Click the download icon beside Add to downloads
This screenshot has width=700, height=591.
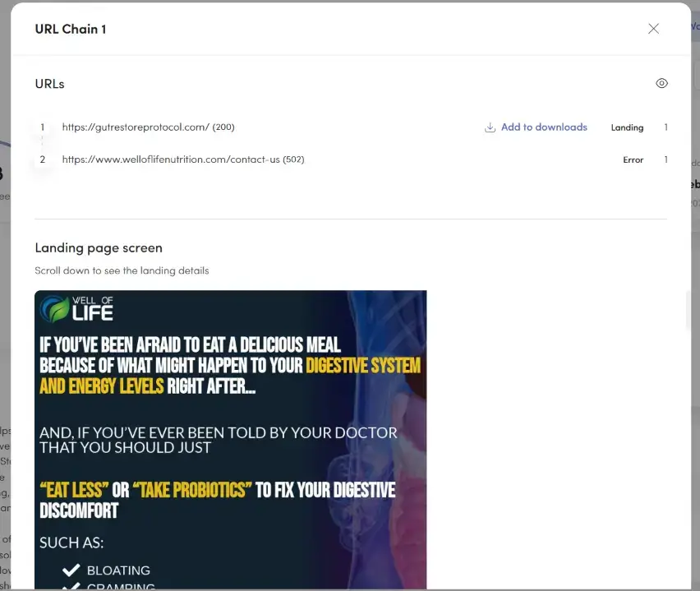click(x=490, y=127)
